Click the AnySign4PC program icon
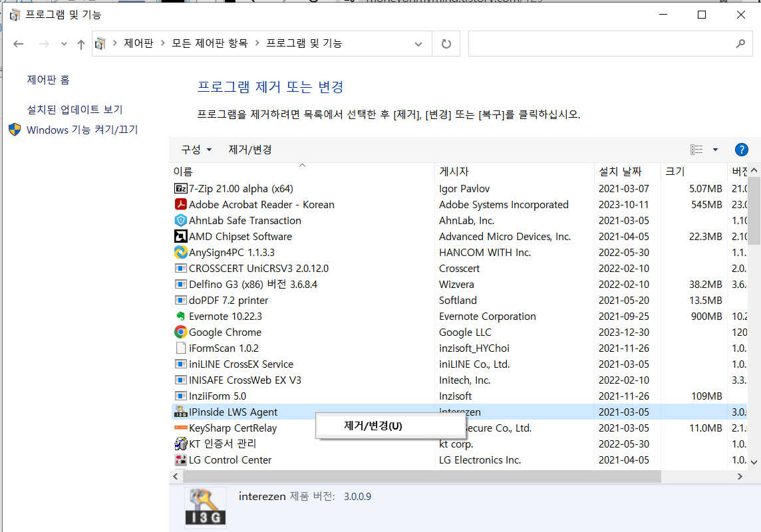 180,252
